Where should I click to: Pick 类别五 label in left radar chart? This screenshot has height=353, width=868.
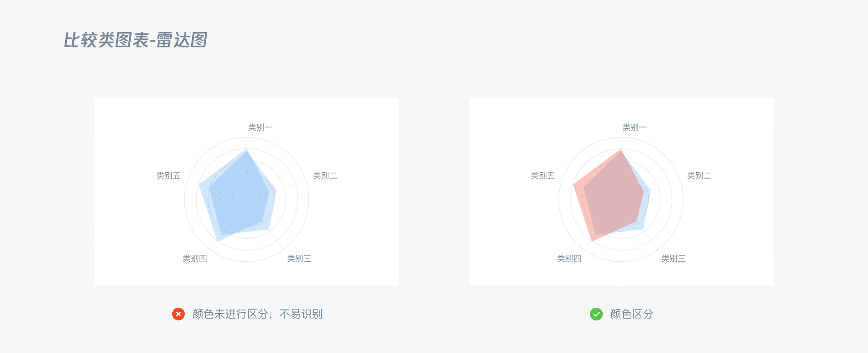point(169,176)
